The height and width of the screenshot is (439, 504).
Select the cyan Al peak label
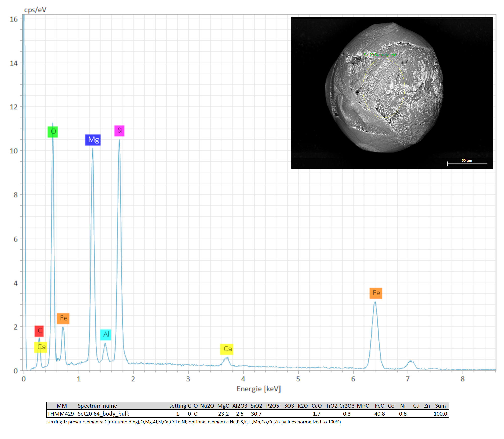[106, 335]
